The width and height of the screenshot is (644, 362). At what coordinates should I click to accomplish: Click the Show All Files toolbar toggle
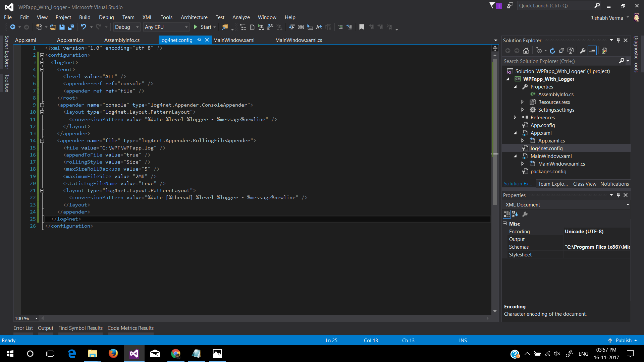point(571,51)
